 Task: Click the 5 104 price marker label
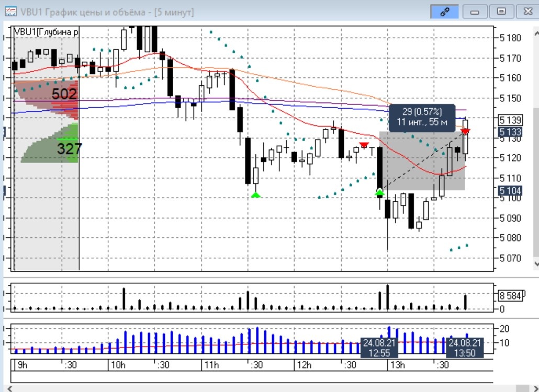click(x=510, y=191)
